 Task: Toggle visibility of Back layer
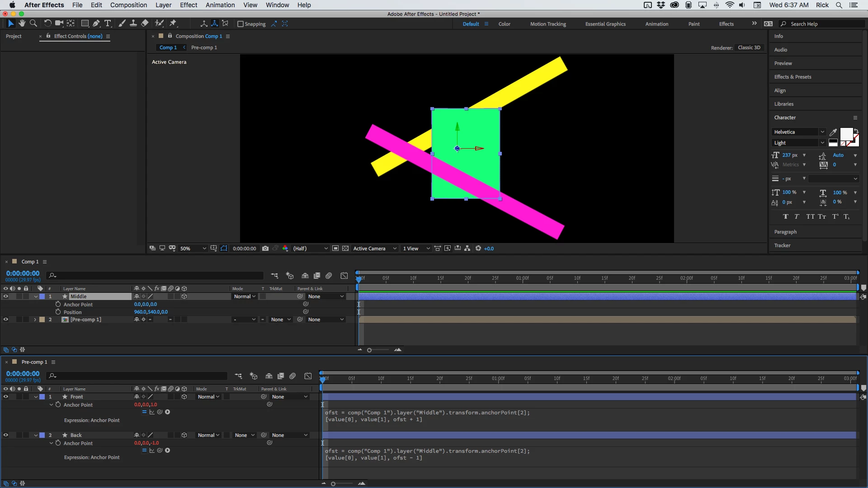pos(6,435)
